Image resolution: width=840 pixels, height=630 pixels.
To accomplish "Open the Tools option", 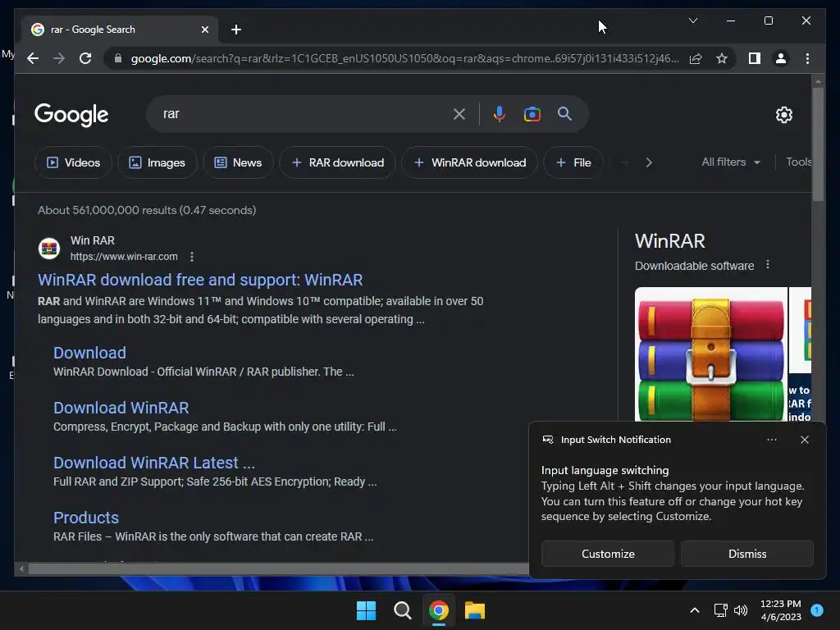I will [x=798, y=162].
